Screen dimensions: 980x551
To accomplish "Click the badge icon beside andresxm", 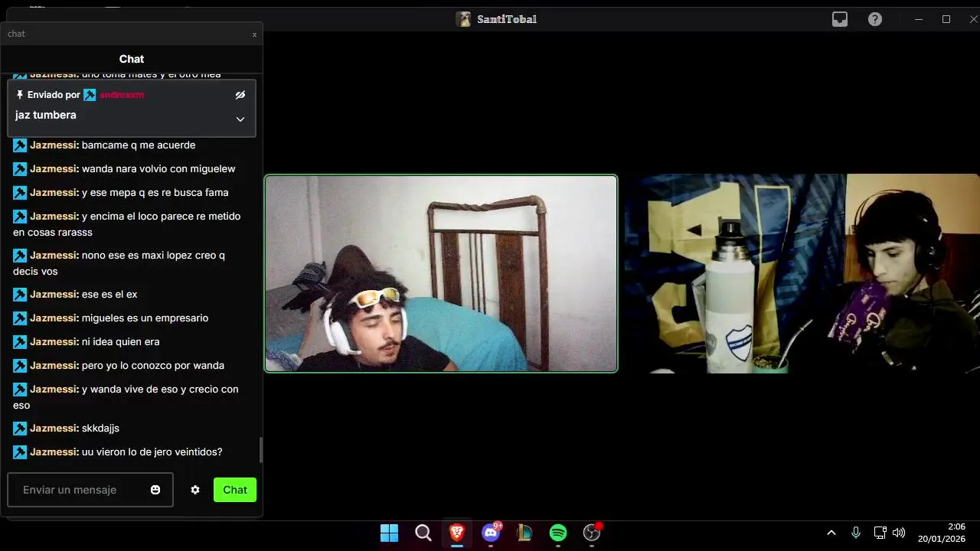I will click(90, 95).
